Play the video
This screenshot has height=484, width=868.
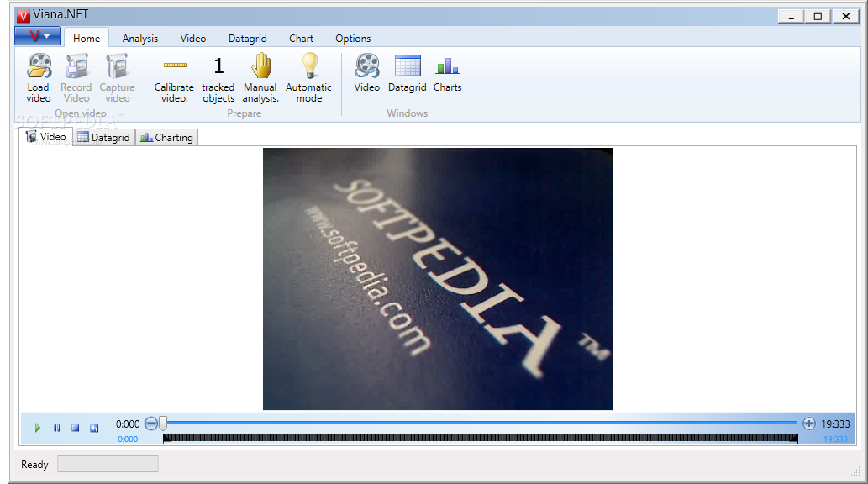pos(38,428)
